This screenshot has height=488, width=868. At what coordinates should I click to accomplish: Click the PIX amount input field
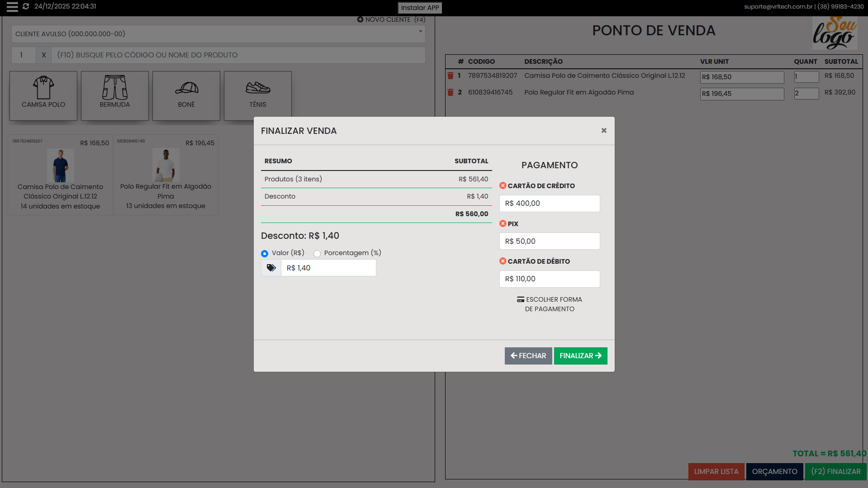[550, 242]
